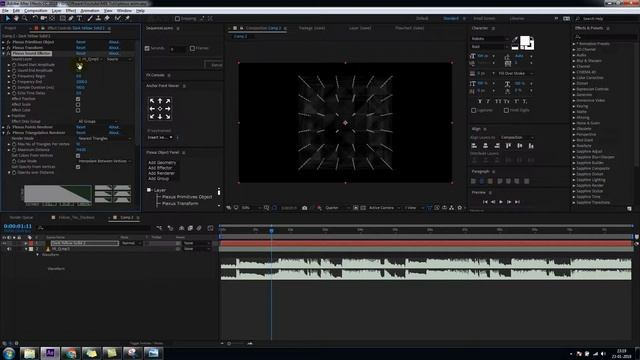640x360 pixels.
Task: Toggle the Affect Color checkbox
Action: [78, 110]
